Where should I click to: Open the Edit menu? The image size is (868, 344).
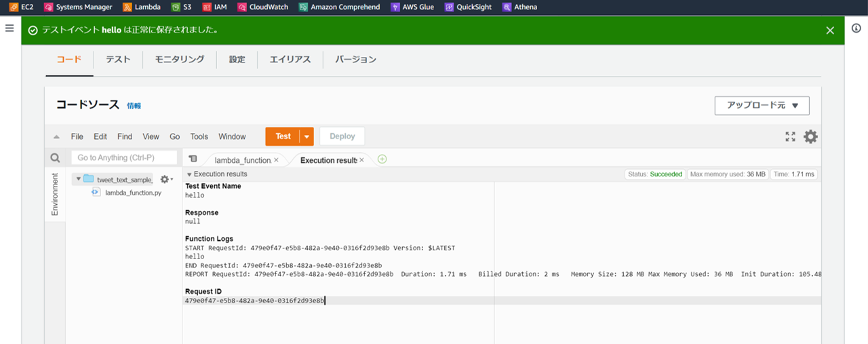coord(100,136)
